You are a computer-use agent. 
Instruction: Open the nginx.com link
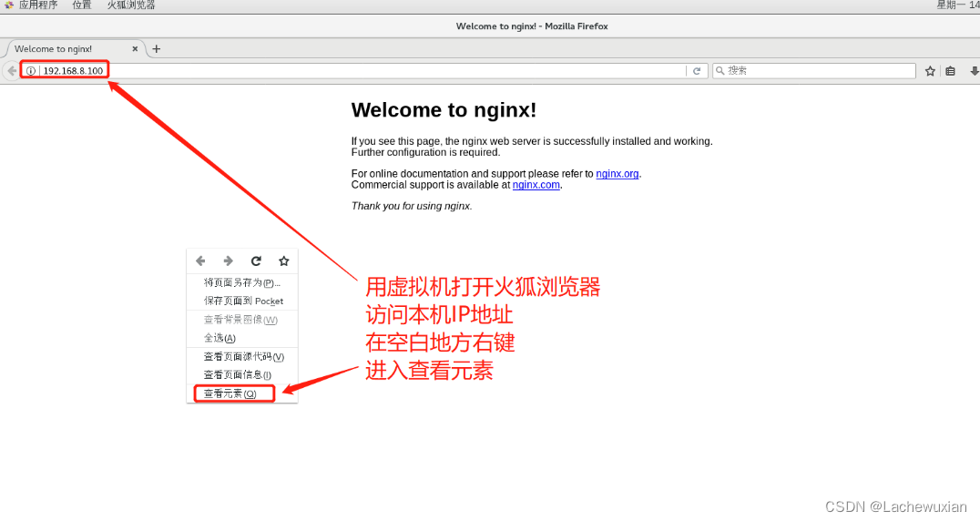click(x=536, y=185)
